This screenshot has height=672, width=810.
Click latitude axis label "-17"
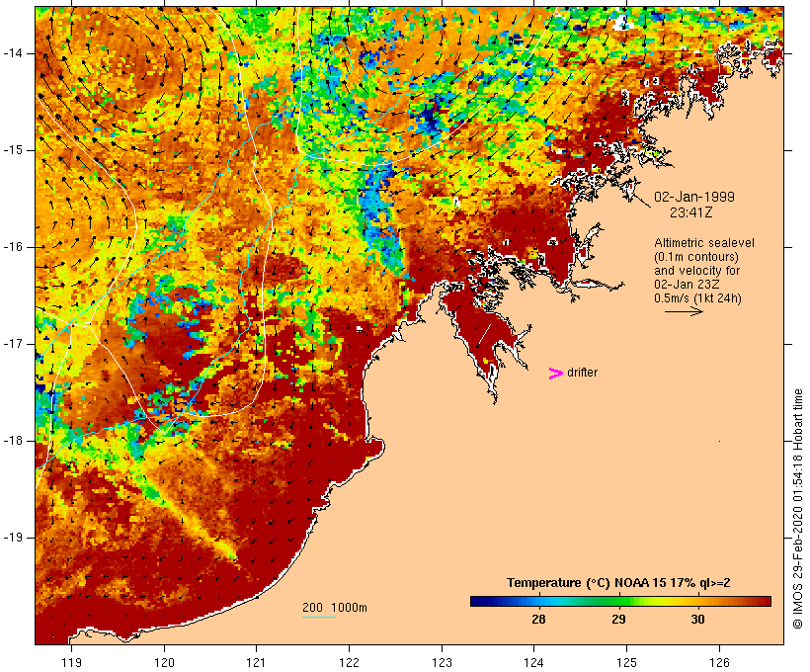click(x=12, y=344)
